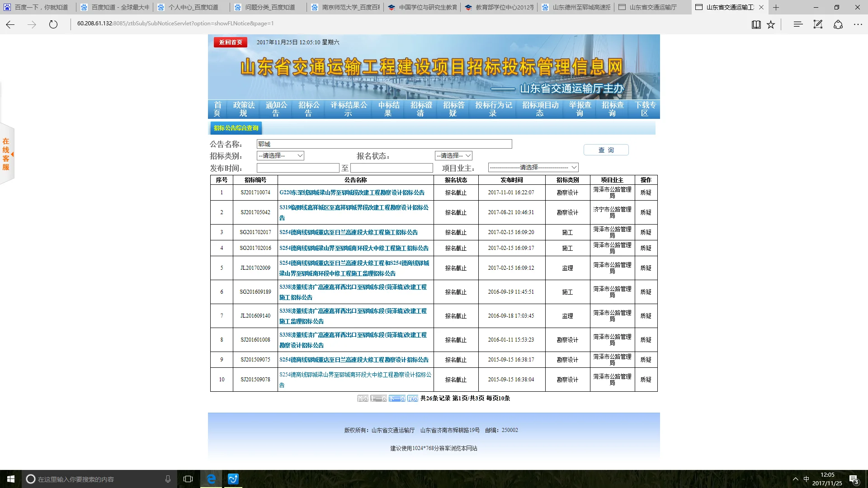Viewport: 868px width, 488px height.
Task: Start a Web Note with the pen icon
Action: click(x=818, y=24)
